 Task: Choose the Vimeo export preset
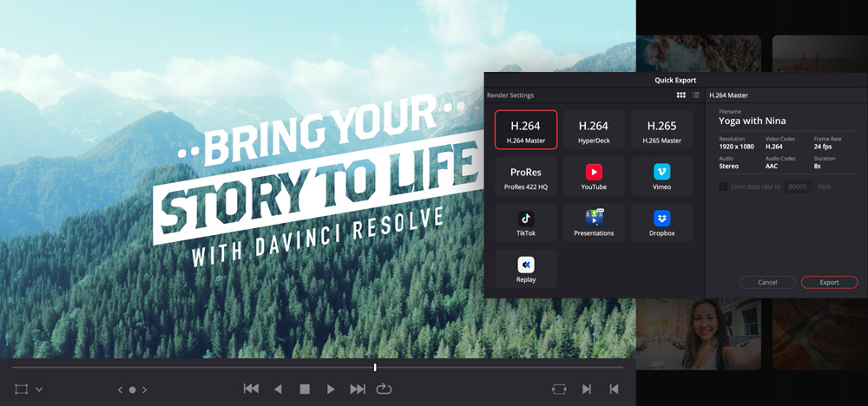[x=661, y=176]
